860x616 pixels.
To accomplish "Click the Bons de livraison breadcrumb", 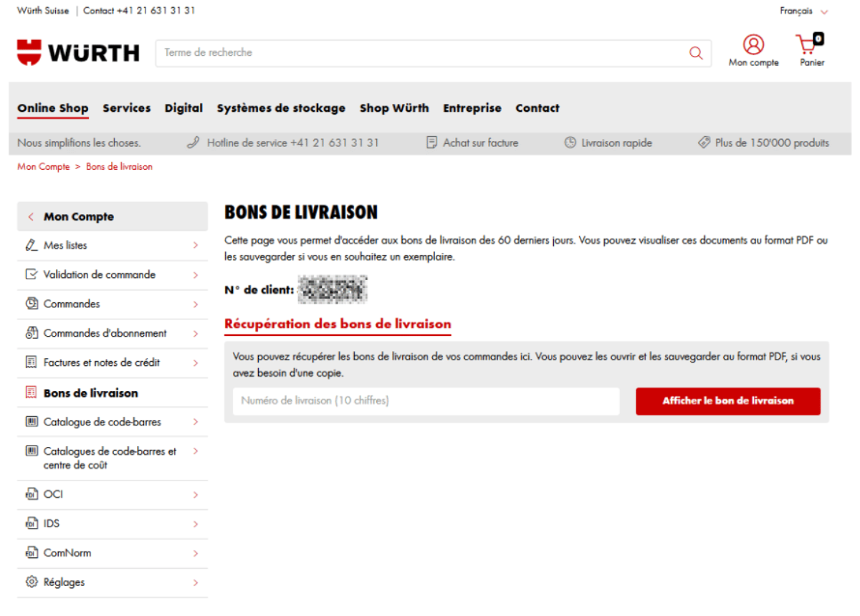I will tap(120, 167).
